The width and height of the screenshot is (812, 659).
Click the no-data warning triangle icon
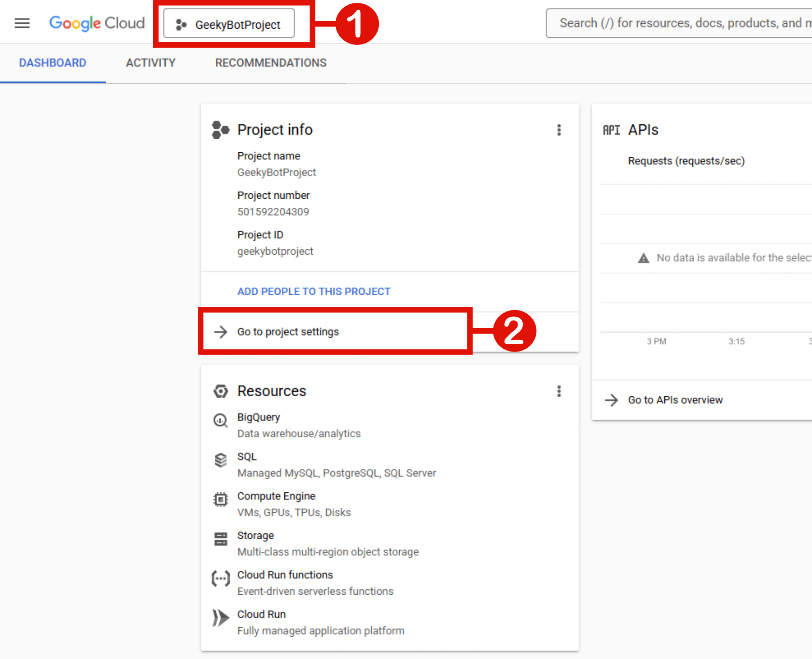[x=643, y=258]
